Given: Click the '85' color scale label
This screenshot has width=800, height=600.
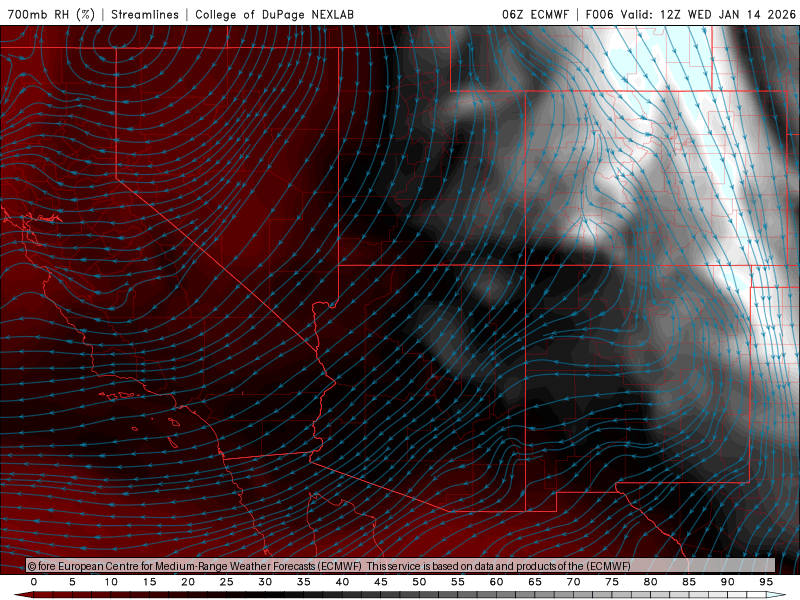Looking at the screenshot, I should click(689, 582).
